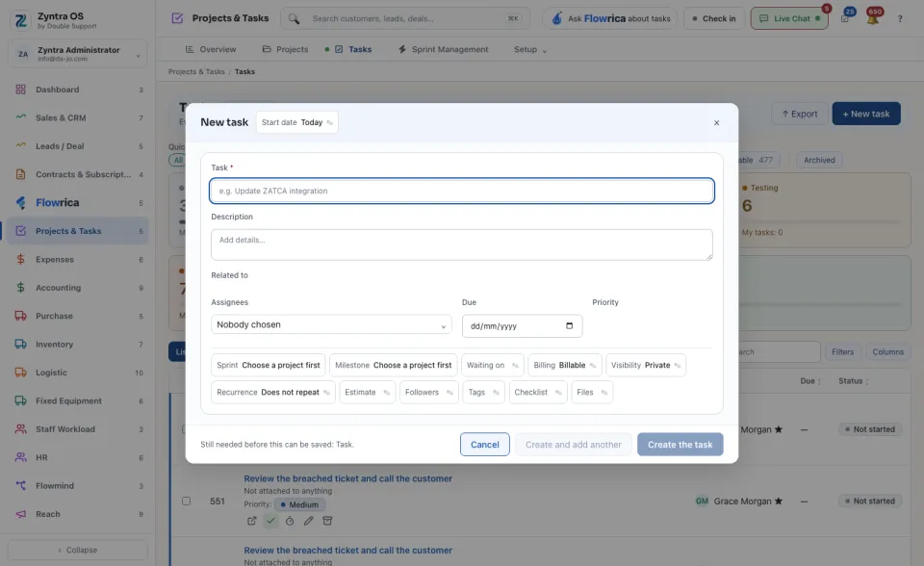Image resolution: width=924 pixels, height=566 pixels.
Task: Switch to the Overview tab
Action: (x=211, y=49)
